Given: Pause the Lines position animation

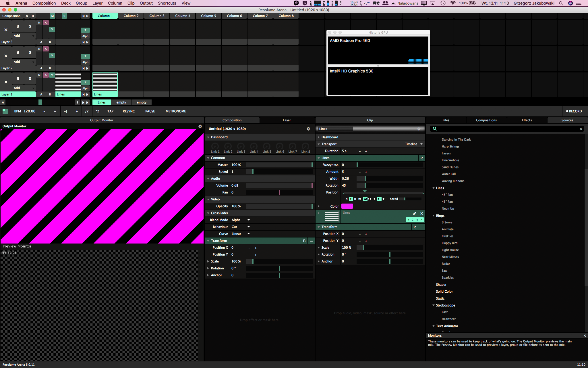Looking at the screenshot, I should click(x=355, y=199).
